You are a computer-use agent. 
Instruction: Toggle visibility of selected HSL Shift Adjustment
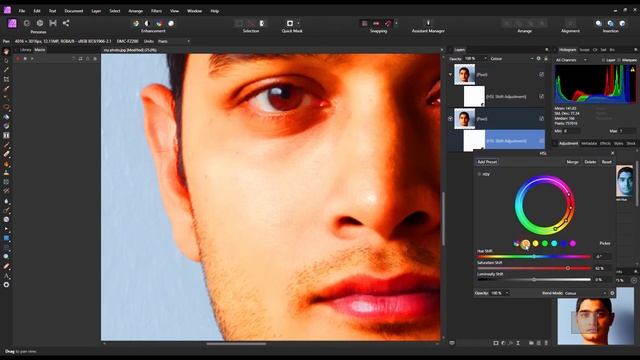[x=542, y=141]
